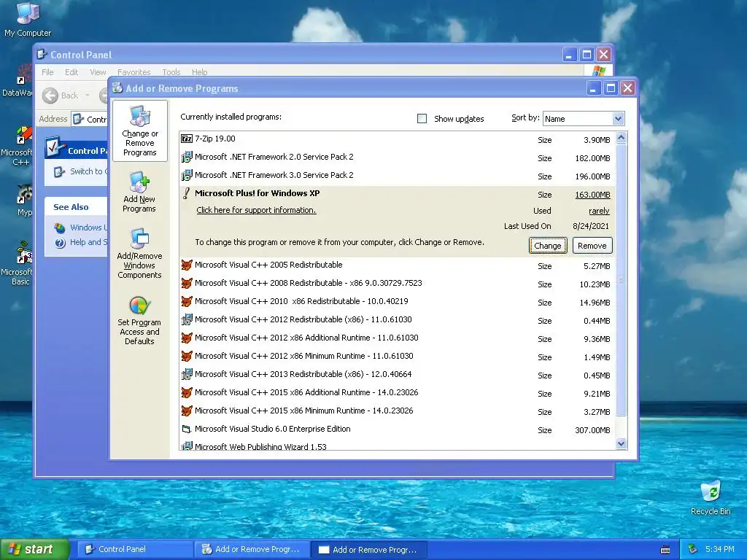This screenshot has width=747, height=560.
Task: Click the 5:34 PM taskbar clock
Action: coord(719,550)
